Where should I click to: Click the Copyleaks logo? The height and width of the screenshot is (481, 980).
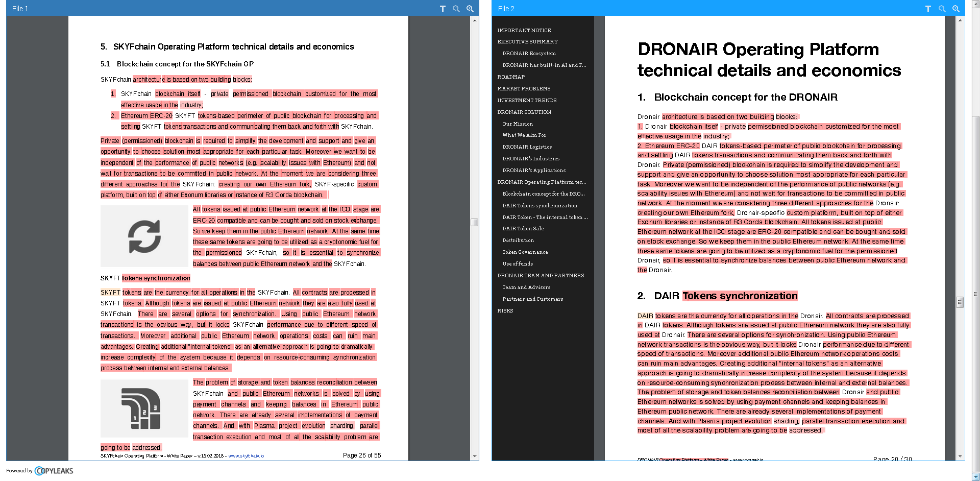pos(54,471)
